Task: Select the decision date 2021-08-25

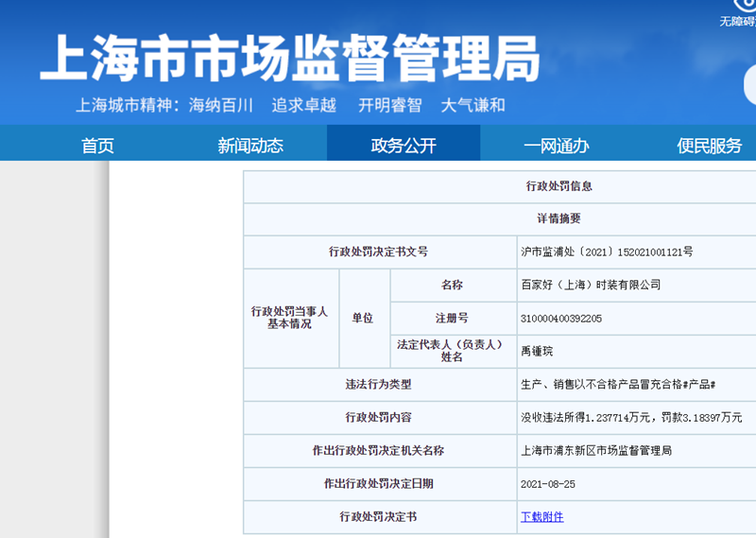Action: [548, 484]
